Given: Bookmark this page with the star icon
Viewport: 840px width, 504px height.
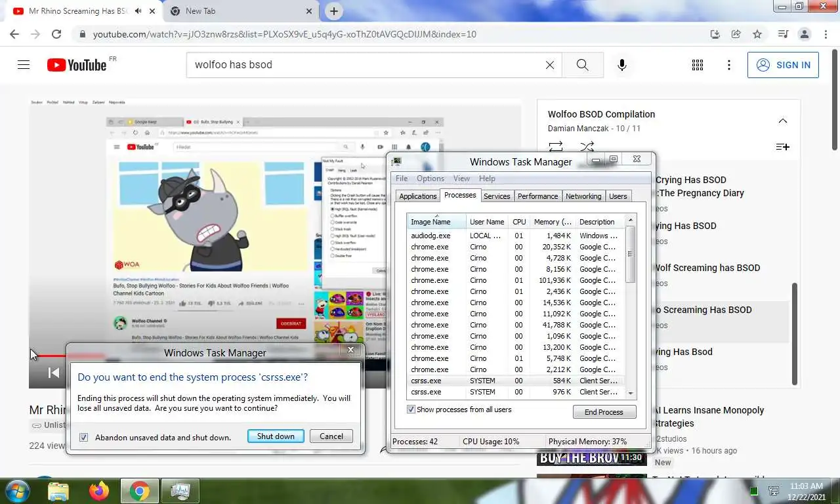Looking at the screenshot, I should pyautogui.click(x=757, y=34).
